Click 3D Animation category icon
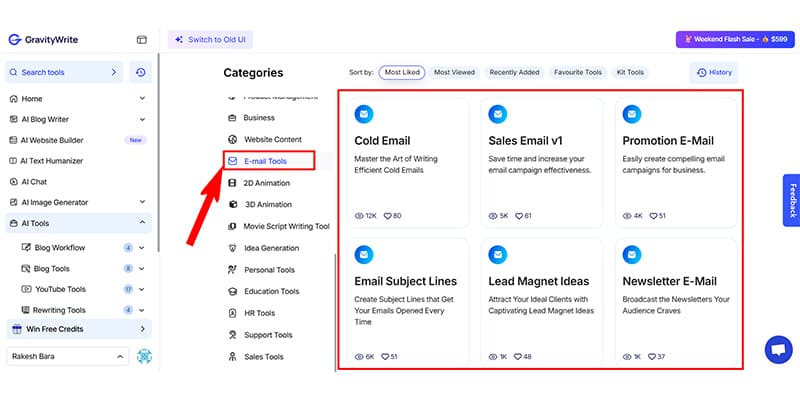The width and height of the screenshot is (800, 400). (x=233, y=205)
